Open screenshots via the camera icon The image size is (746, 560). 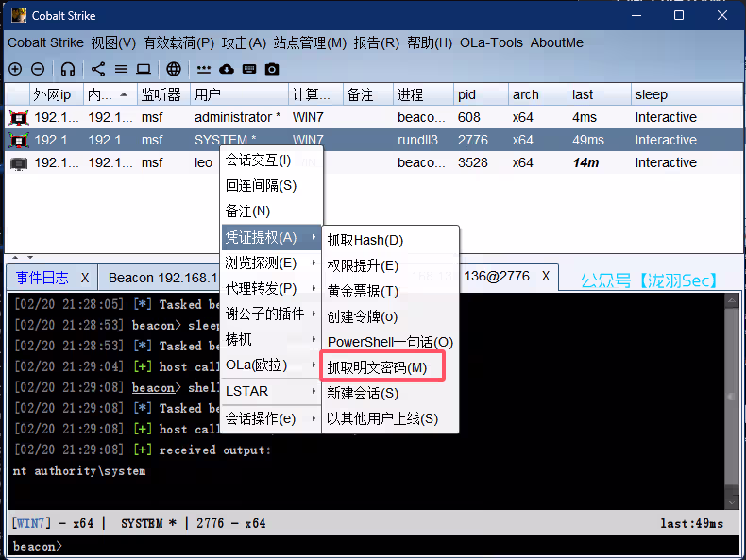pos(272,69)
